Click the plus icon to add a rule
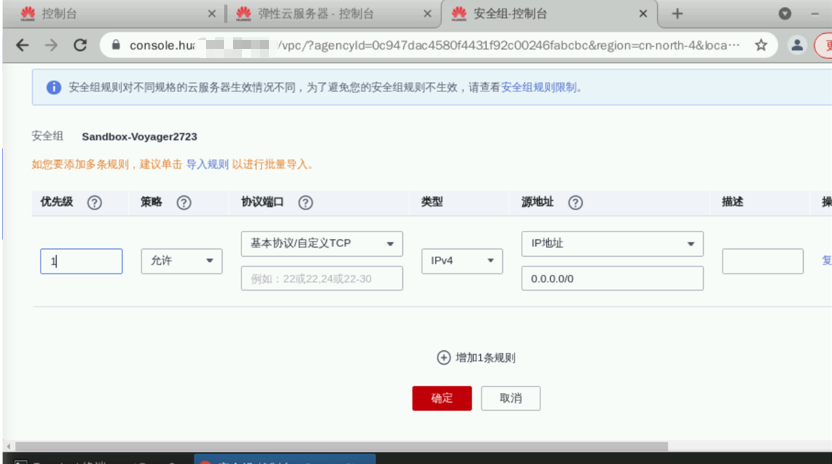The height and width of the screenshot is (464, 832). [x=444, y=357]
